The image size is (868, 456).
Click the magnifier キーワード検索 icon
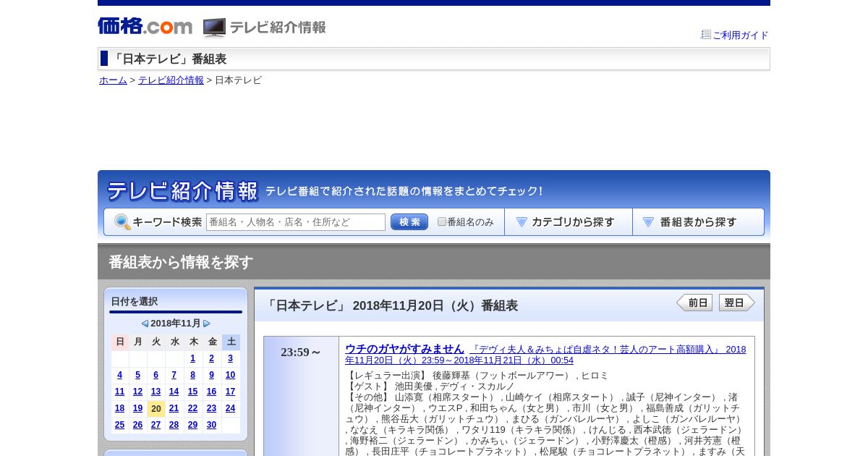click(x=122, y=222)
